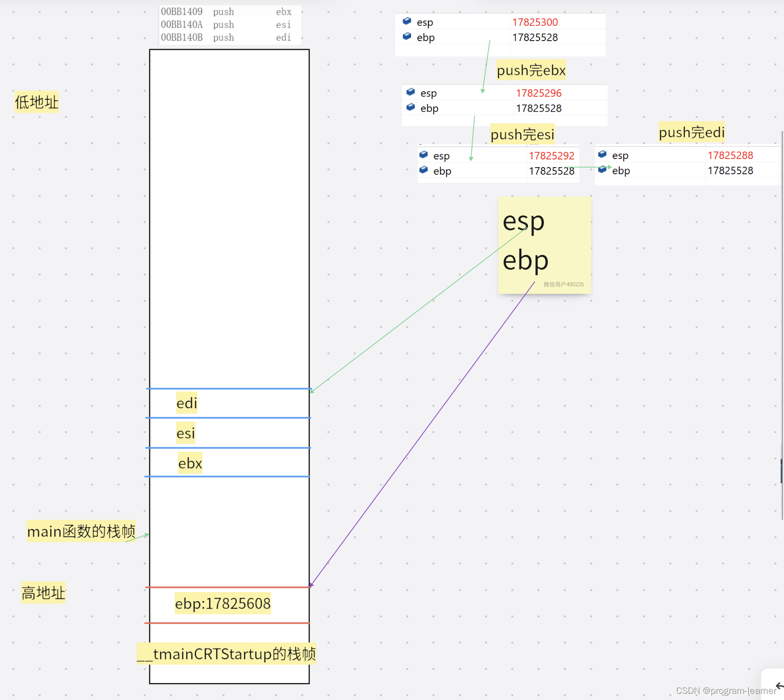Click the 'push完edi' label

691,132
